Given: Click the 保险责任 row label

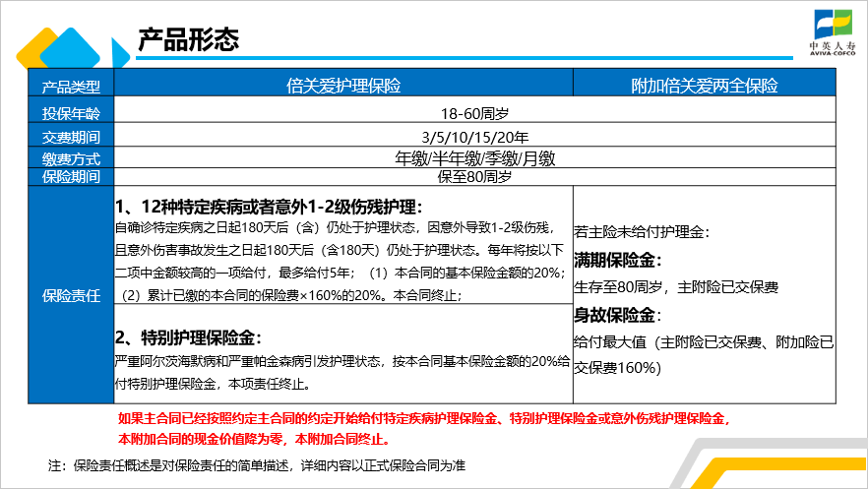Looking at the screenshot, I should [71, 296].
